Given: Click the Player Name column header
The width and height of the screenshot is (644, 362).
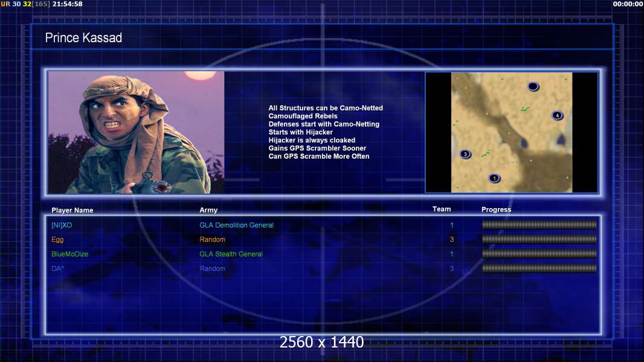Looking at the screenshot, I should coord(72,211).
